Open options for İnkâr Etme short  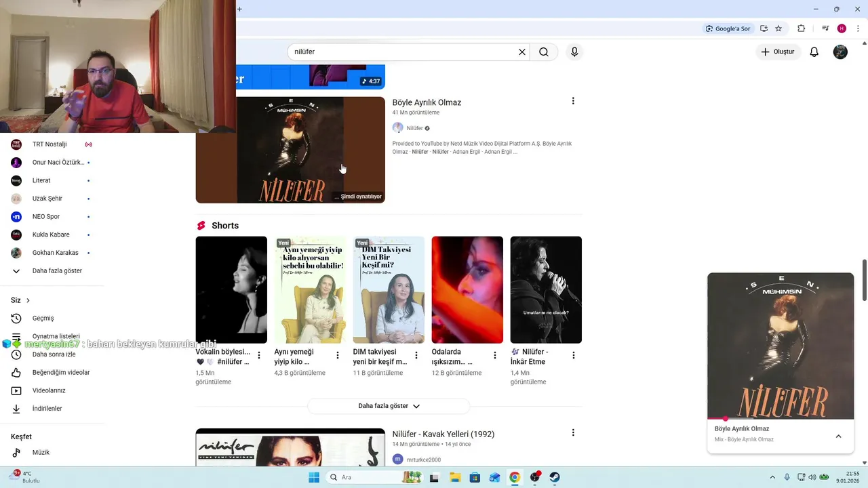574,355
